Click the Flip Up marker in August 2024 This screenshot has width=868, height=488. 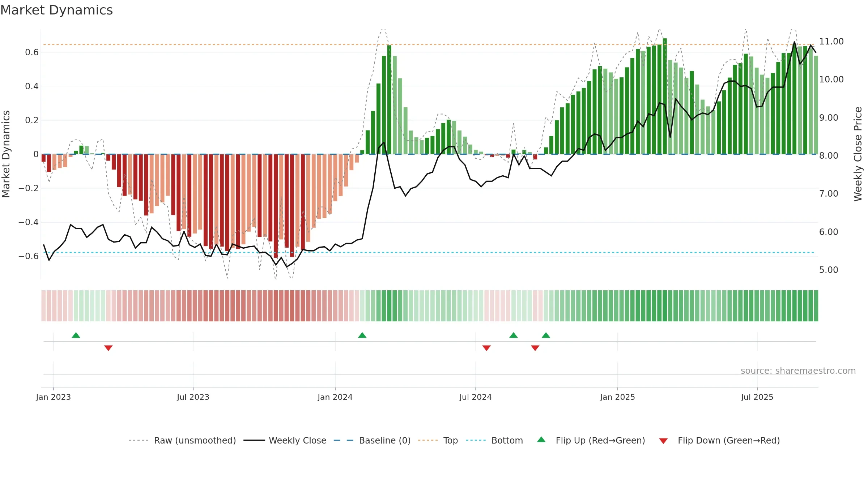[x=514, y=335]
